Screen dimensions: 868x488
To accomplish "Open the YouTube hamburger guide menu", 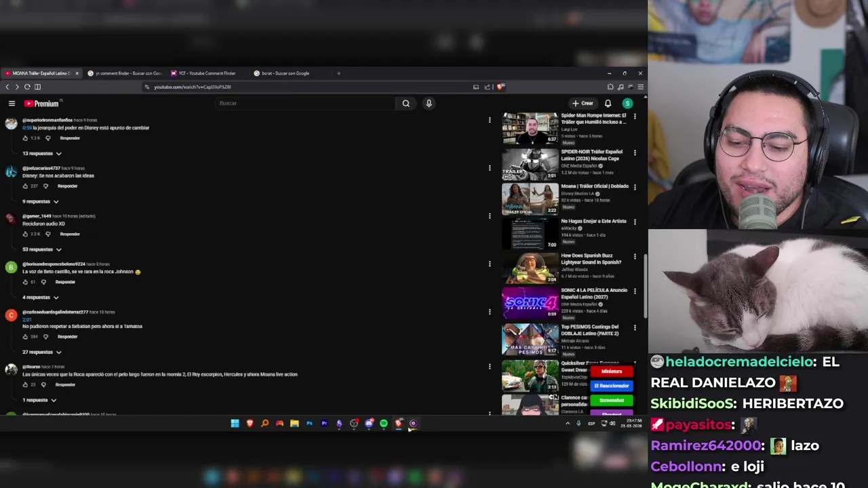I will click(12, 104).
